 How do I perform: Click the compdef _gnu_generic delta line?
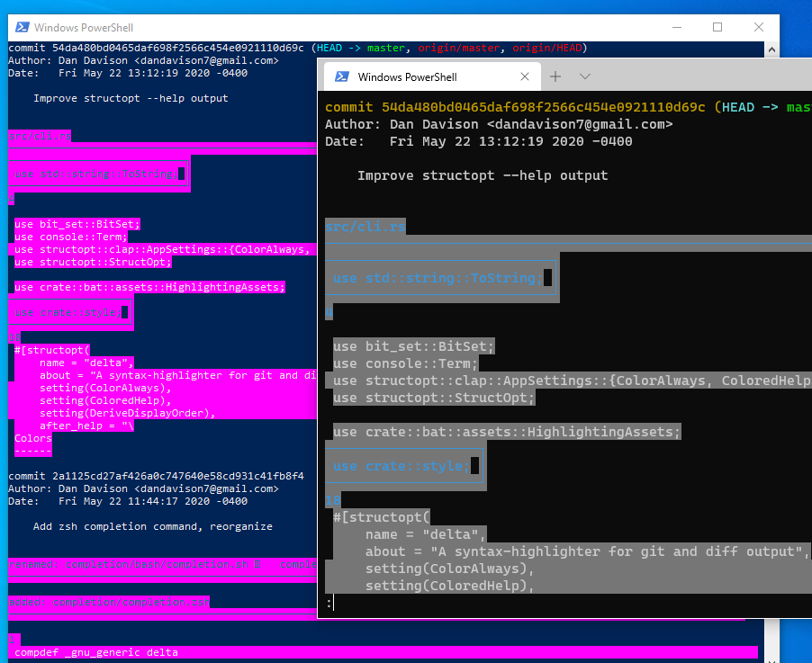tap(95, 652)
